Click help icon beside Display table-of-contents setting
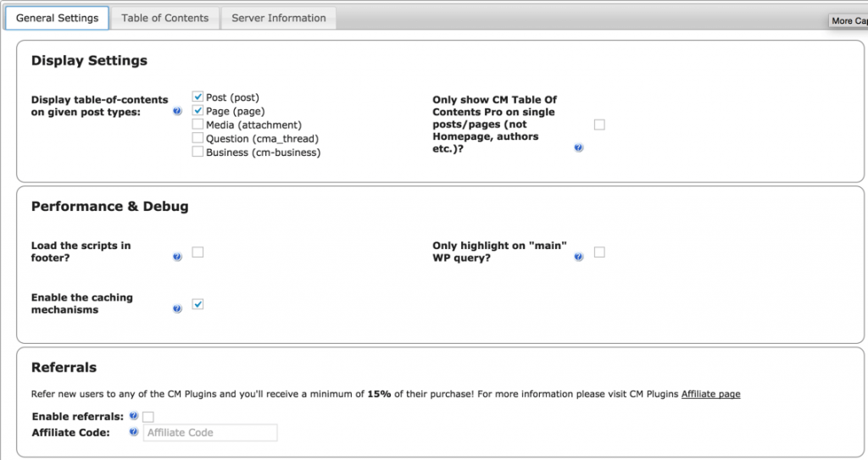The width and height of the screenshot is (868, 460). pyautogui.click(x=177, y=111)
